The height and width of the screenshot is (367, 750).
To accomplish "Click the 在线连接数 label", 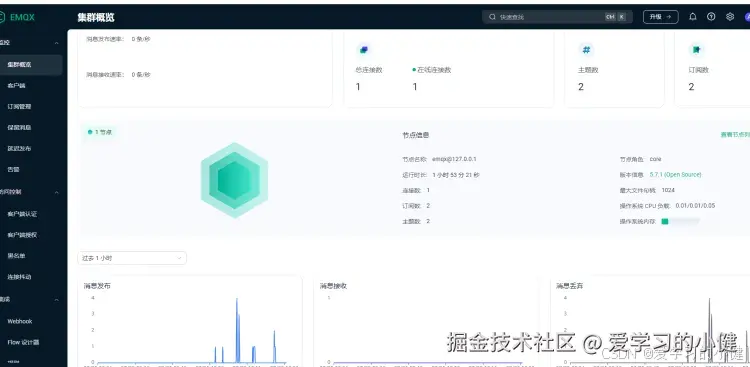I will [x=434, y=70].
